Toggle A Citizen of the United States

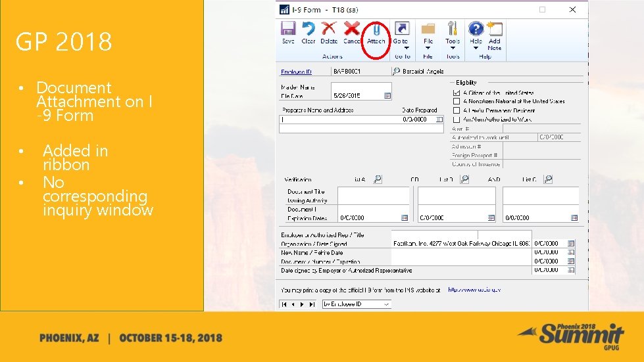click(457, 93)
